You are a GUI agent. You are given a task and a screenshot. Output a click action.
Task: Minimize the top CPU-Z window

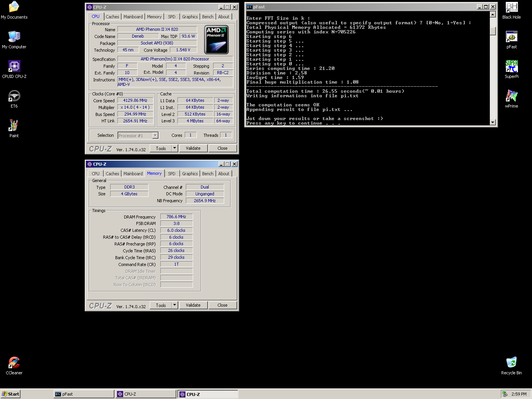(x=221, y=7)
